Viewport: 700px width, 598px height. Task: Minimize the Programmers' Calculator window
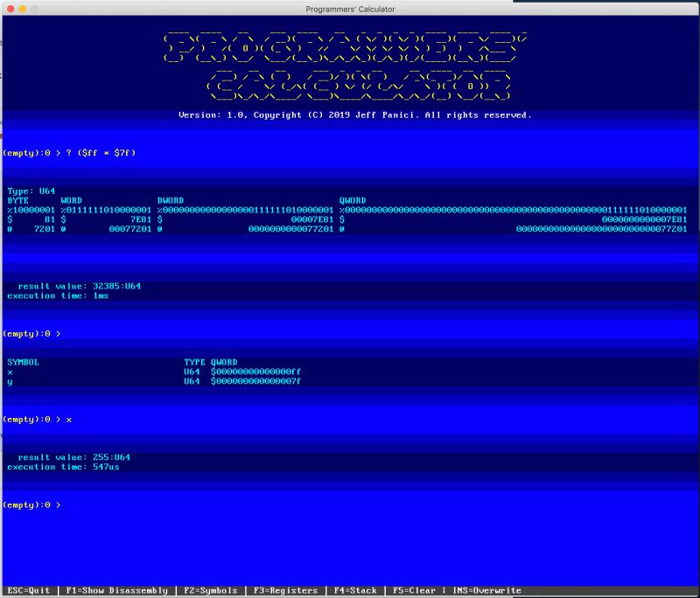pyautogui.click(x=21, y=8)
